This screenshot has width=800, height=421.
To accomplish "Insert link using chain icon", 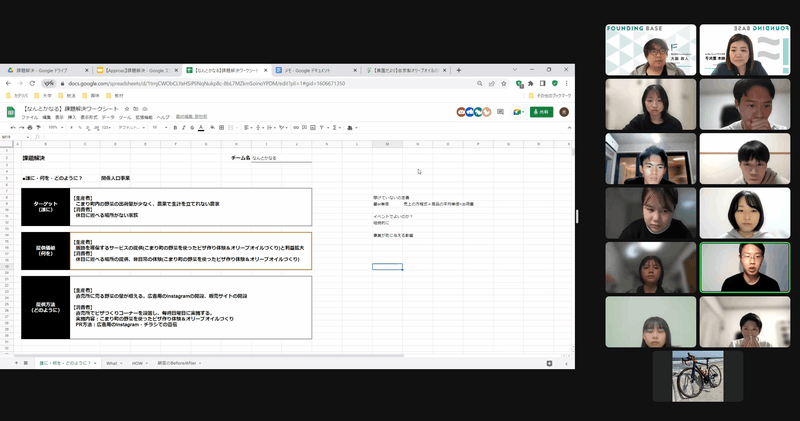I will click(296, 128).
